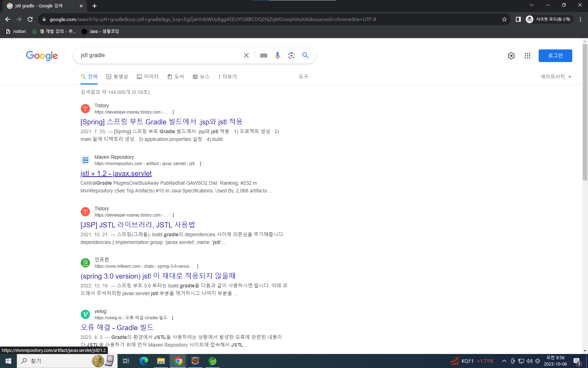The image size is (588, 368).
Task: Click into the jstl gradle search field
Action: click(x=159, y=55)
